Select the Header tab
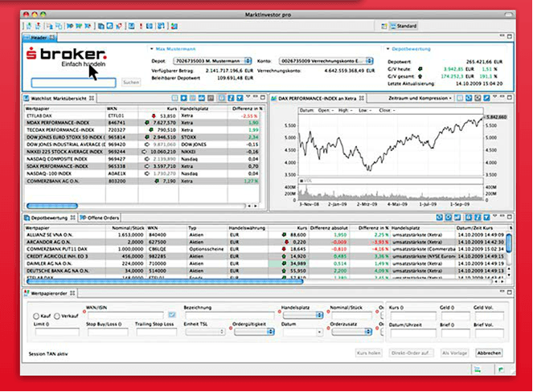Screen dimensions: 533x392 pos(39,38)
